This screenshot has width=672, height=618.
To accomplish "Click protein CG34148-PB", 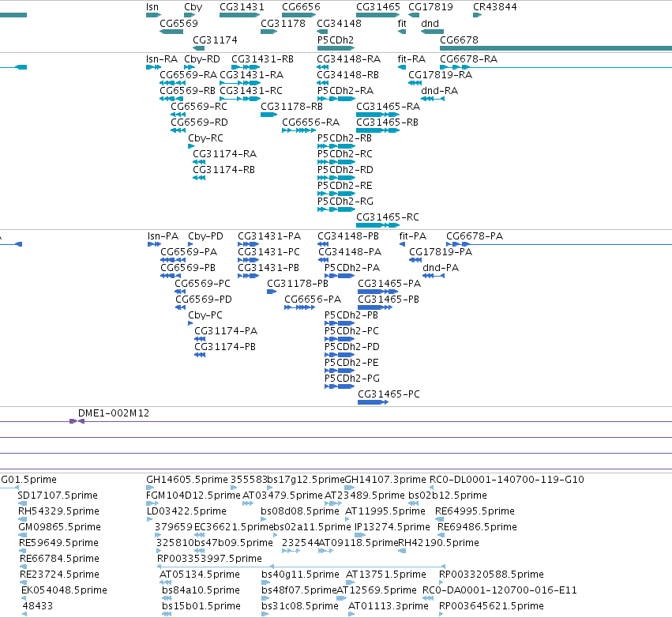I will click(348, 236).
